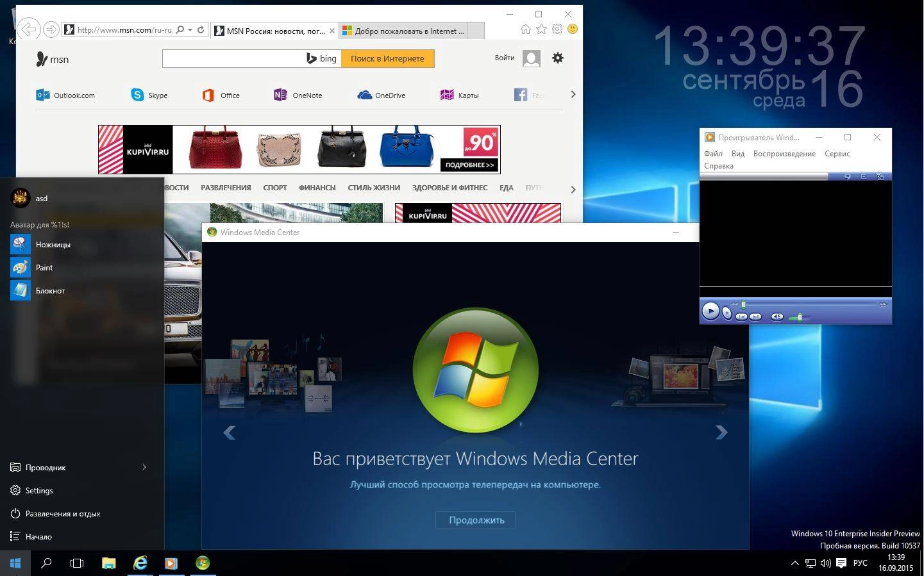Open the action center notification icon

841,563
